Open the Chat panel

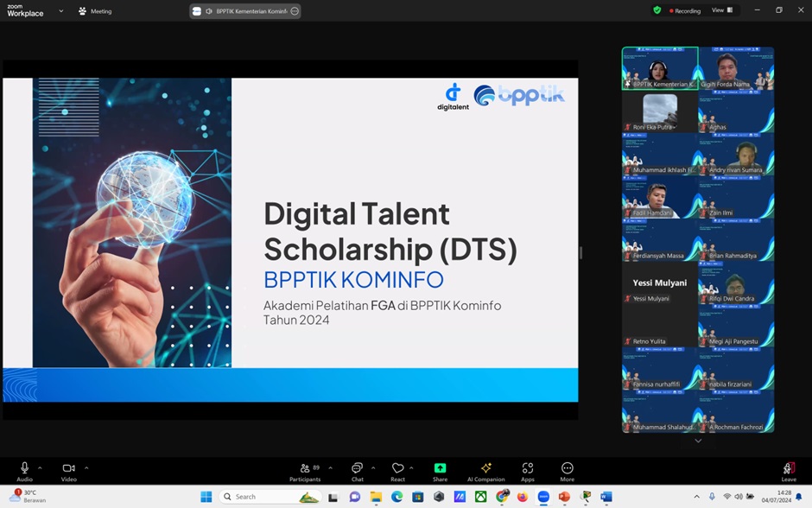point(357,469)
